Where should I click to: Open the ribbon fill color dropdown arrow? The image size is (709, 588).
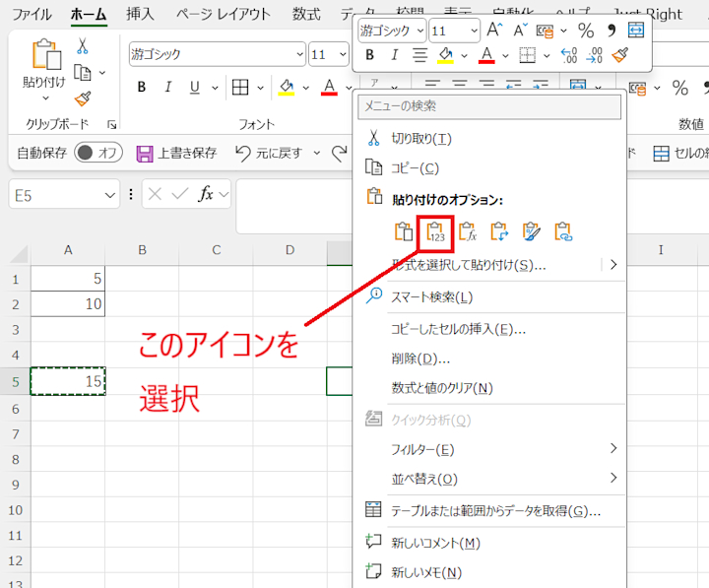[x=305, y=88]
